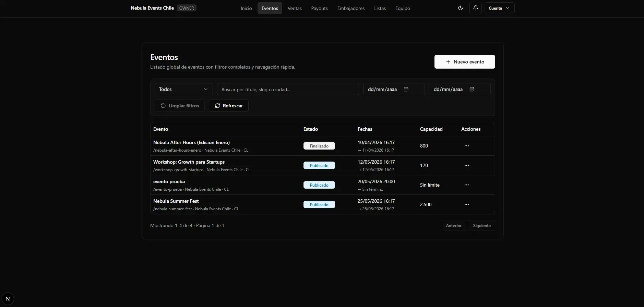
Task: Open the Next.js dev tools N icon
Action: coord(8,299)
